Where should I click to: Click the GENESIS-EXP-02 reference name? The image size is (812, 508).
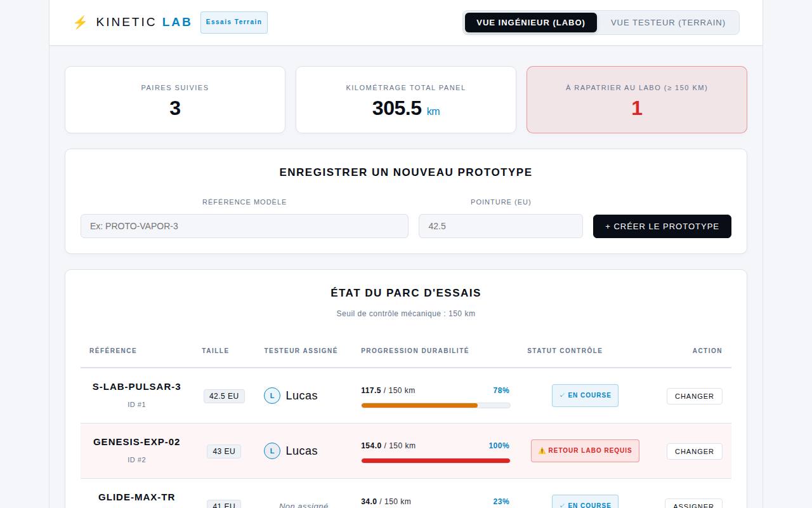pyautogui.click(x=137, y=442)
